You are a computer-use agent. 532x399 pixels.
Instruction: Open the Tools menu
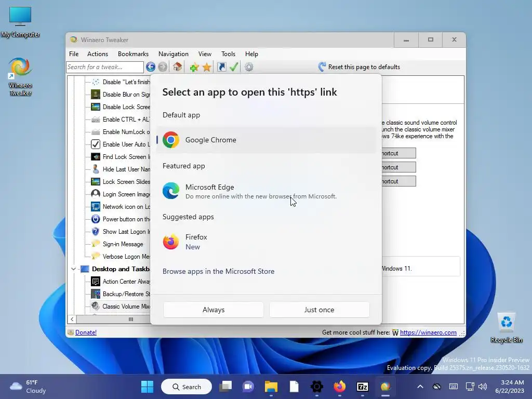click(x=228, y=54)
